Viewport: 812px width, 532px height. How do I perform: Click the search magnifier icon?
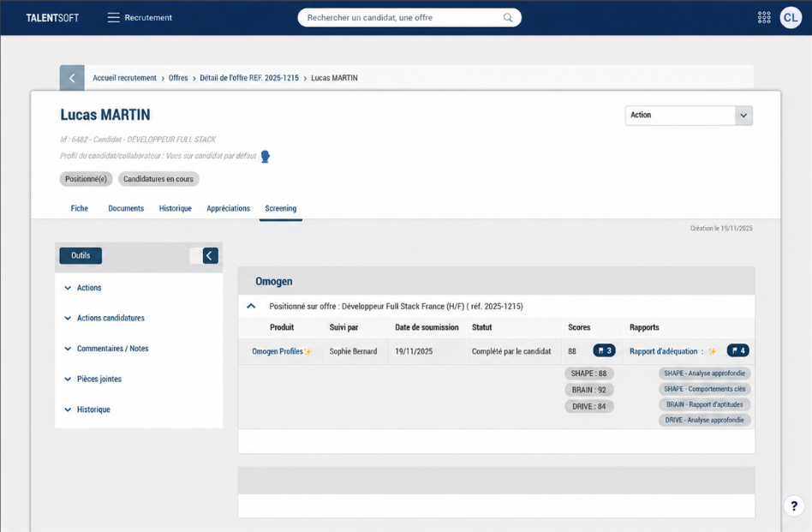[507, 18]
